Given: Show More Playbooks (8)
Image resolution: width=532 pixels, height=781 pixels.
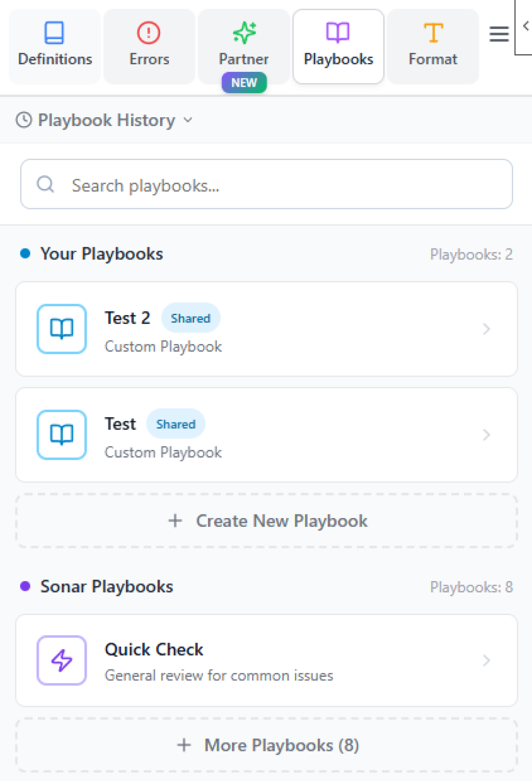Looking at the screenshot, I should pos(266,745).
